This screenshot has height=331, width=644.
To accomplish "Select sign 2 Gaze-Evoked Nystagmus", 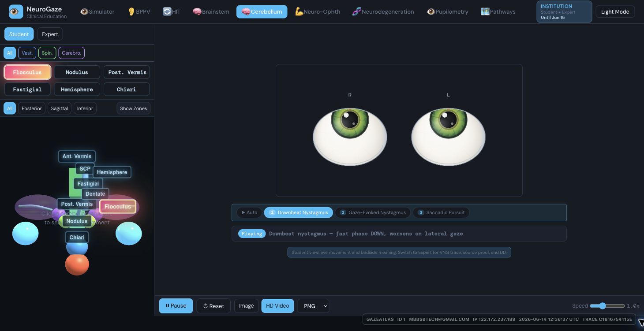I will (373, 212).
